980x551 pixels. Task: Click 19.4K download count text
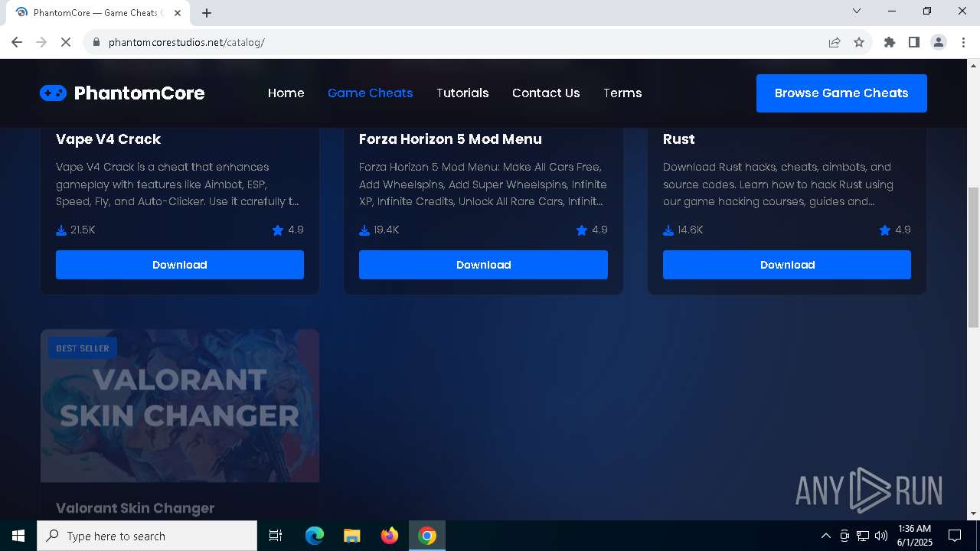387,230
